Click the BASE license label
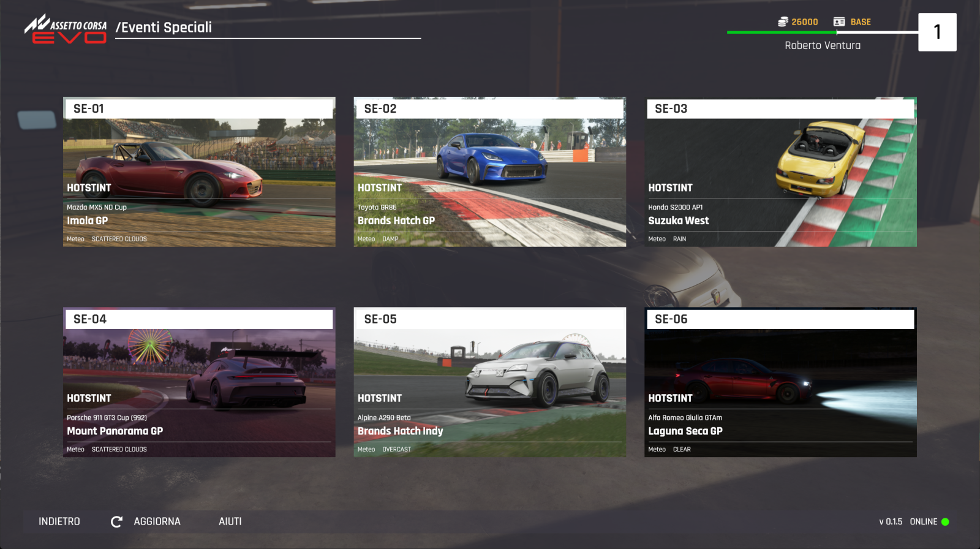The width and height of the screenshot is (980, 549). [x=860, y=22]
